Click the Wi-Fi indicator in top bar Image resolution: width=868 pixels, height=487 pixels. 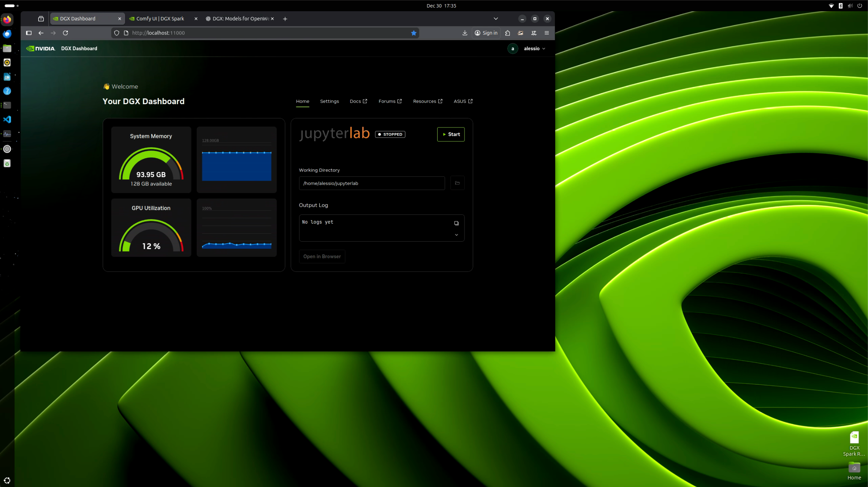(x=831, y=6)
